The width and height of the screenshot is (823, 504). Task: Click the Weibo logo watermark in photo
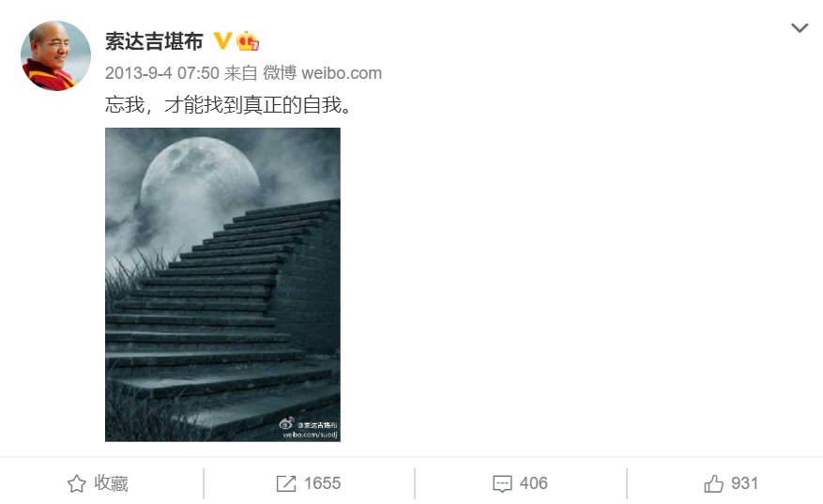[286, 423]
